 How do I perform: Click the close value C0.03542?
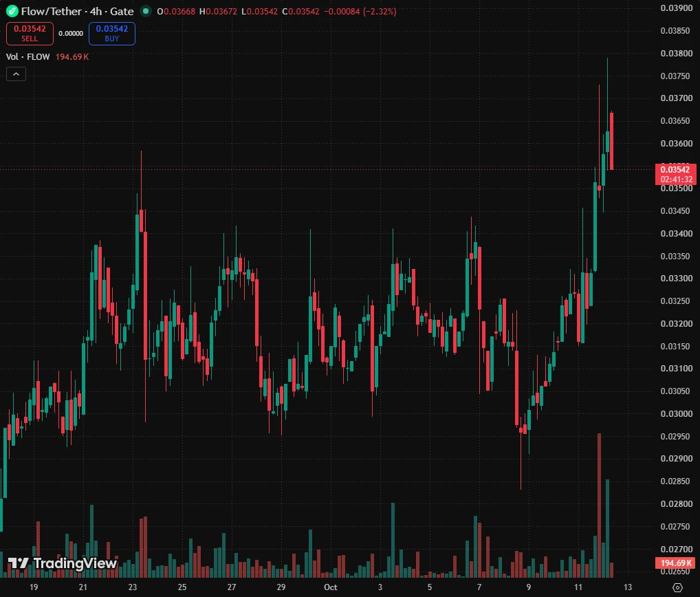point(301,11)
